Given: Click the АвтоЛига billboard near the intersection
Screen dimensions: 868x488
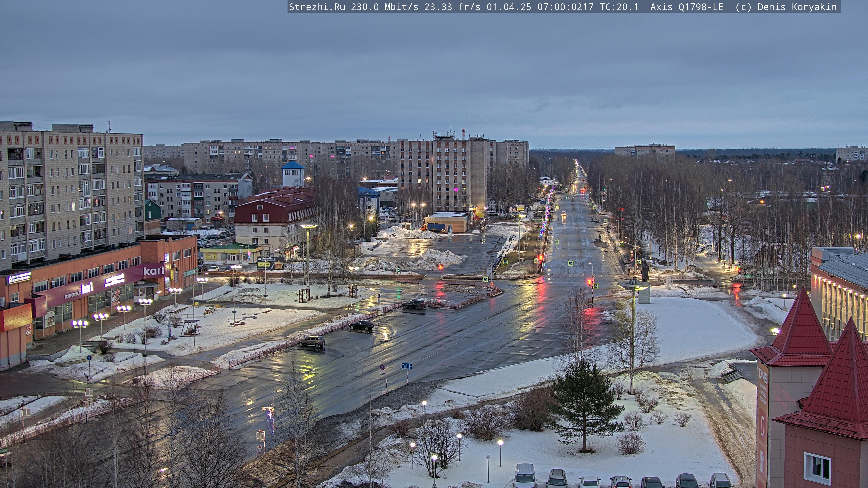Looking at the screenshot, I should (x=271, y=263).
